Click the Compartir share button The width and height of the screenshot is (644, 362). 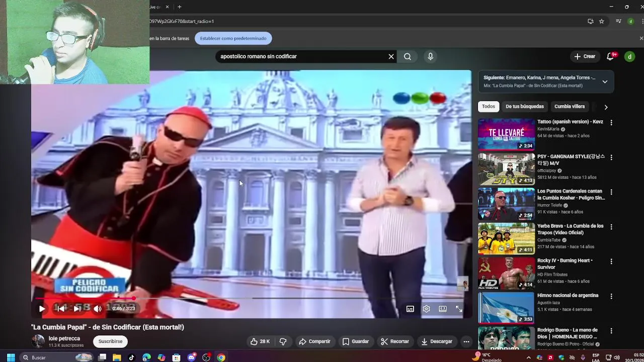[x=314, y=341]
